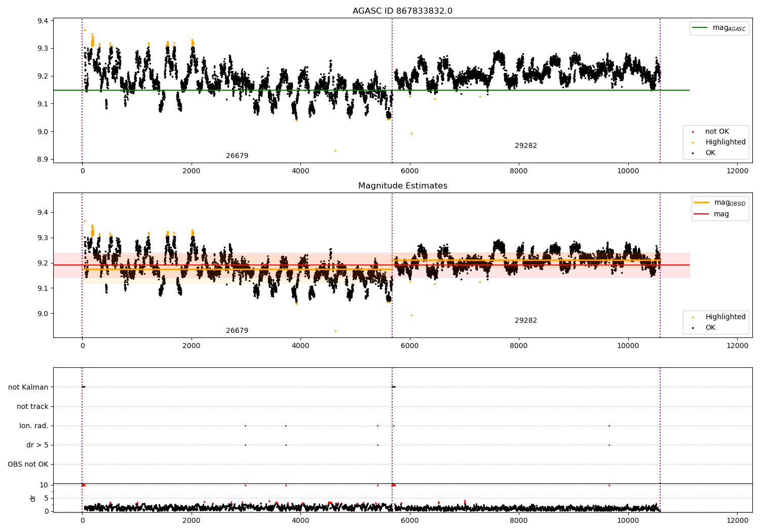Click the mag OBSID legend entry
This screenshot has height=532, width=760.
click(730, 203)
